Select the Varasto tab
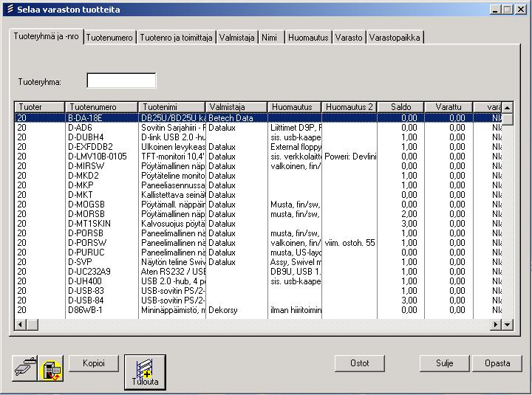The image size is (532, 395). (349, 38)
